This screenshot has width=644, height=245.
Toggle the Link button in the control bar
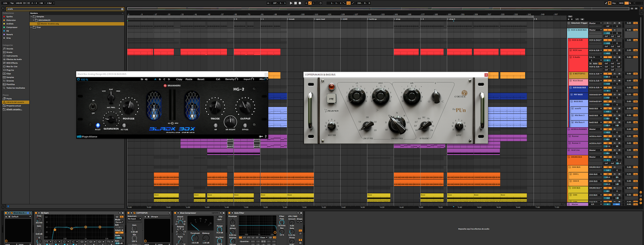point(5,3)
